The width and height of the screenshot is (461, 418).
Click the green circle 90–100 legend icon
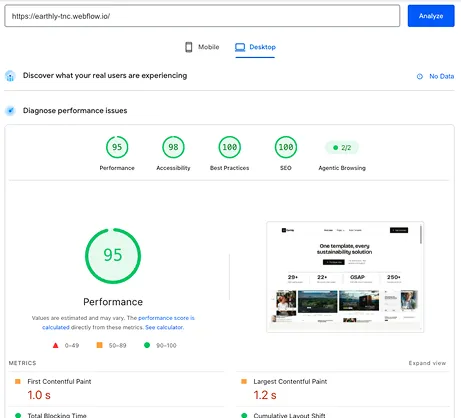click(x=147, y=345)
